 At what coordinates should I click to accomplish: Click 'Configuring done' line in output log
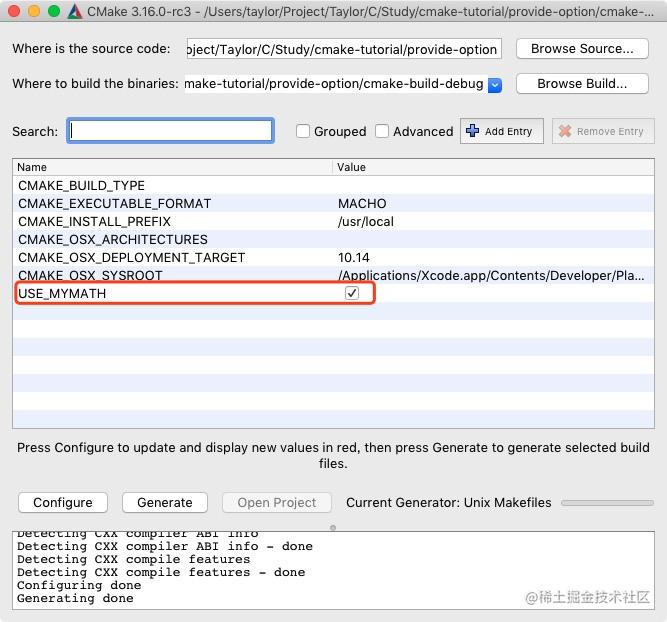click(x=79, y=585)
